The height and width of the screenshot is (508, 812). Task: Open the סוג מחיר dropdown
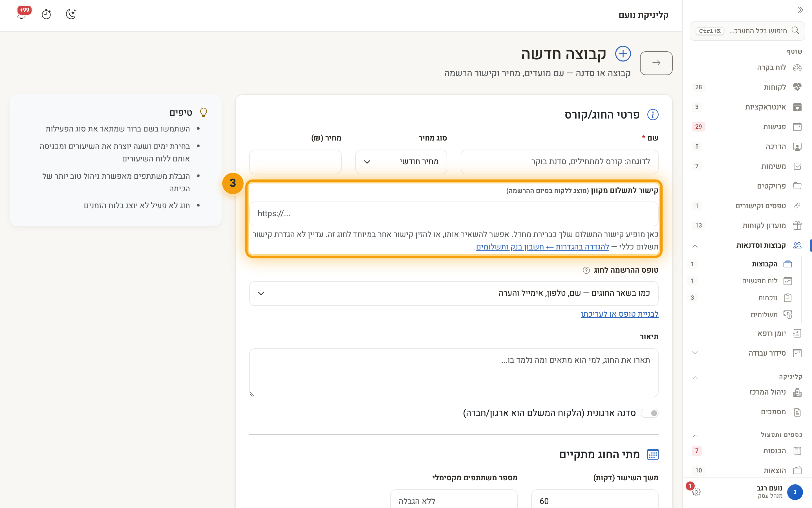(x=401, y=162)
